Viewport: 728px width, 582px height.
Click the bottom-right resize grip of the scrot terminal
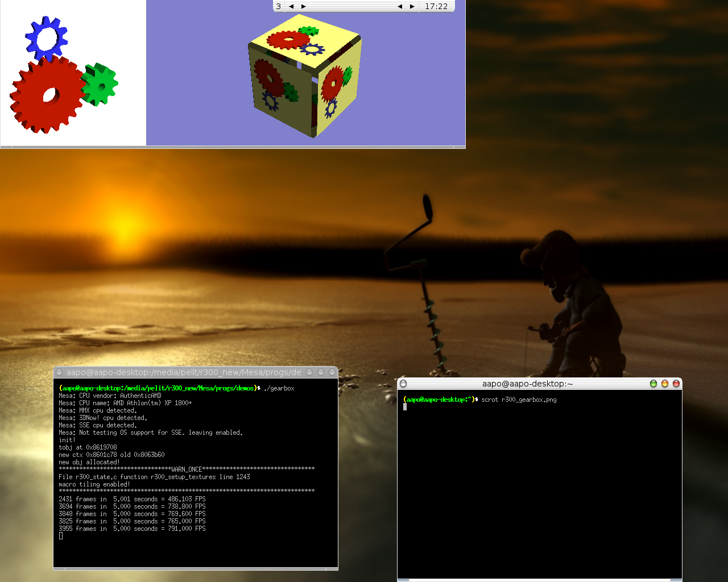(x=676, y=580)
